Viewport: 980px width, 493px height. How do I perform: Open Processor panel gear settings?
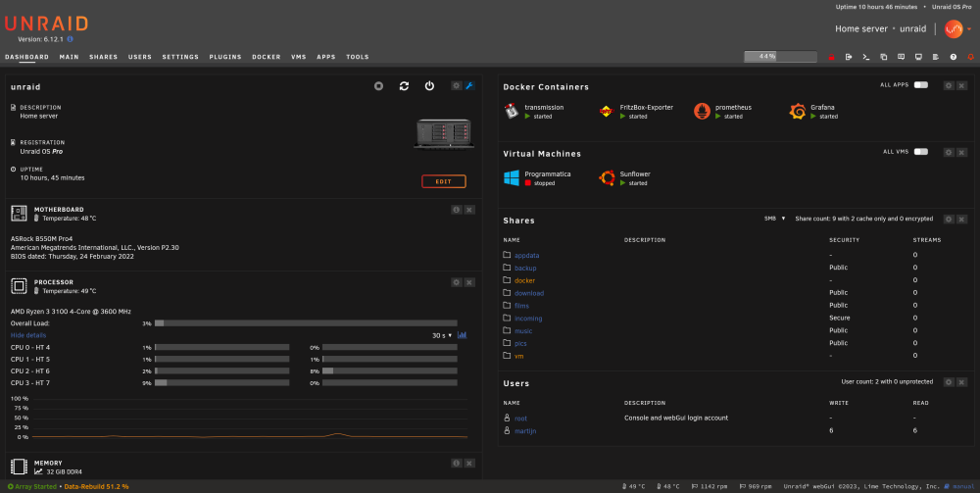[x=457, y=282]
